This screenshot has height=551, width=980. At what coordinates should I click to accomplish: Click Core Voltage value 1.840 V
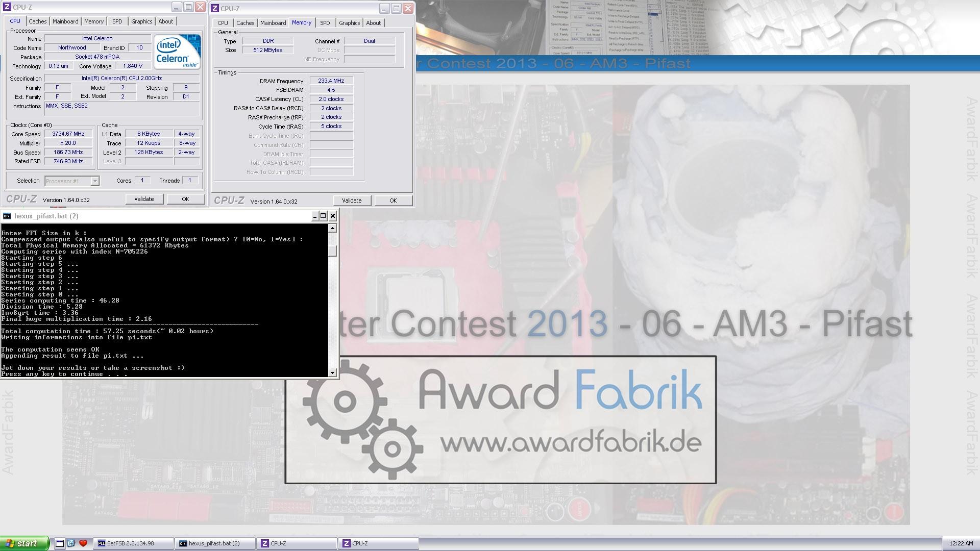[133, 66]
